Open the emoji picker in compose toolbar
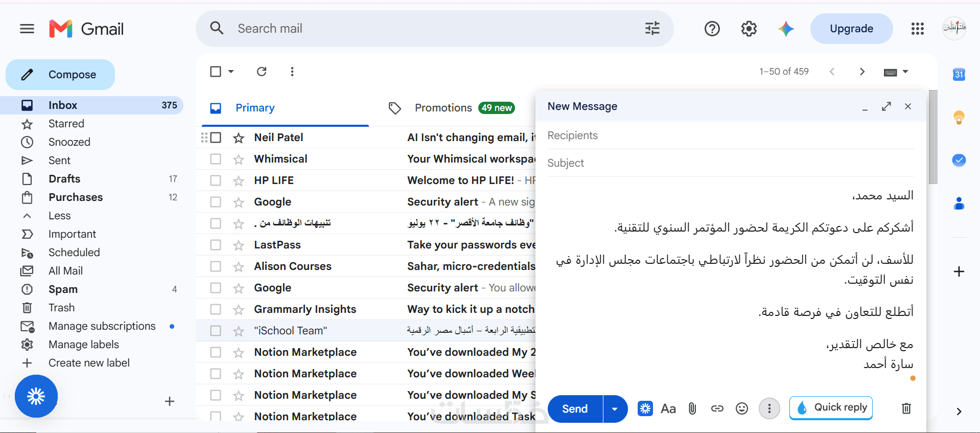The height and width of the screenshot is (433, 980). [x=742, y=408]
